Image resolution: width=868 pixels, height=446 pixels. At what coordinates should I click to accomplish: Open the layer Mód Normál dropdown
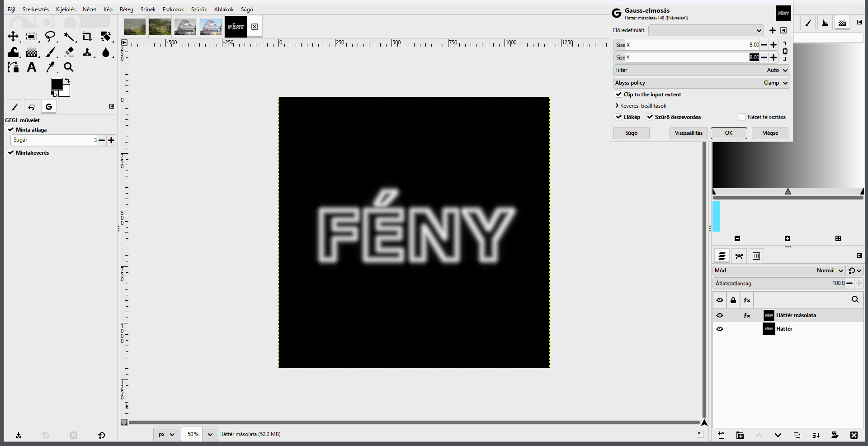coord(779,270)
